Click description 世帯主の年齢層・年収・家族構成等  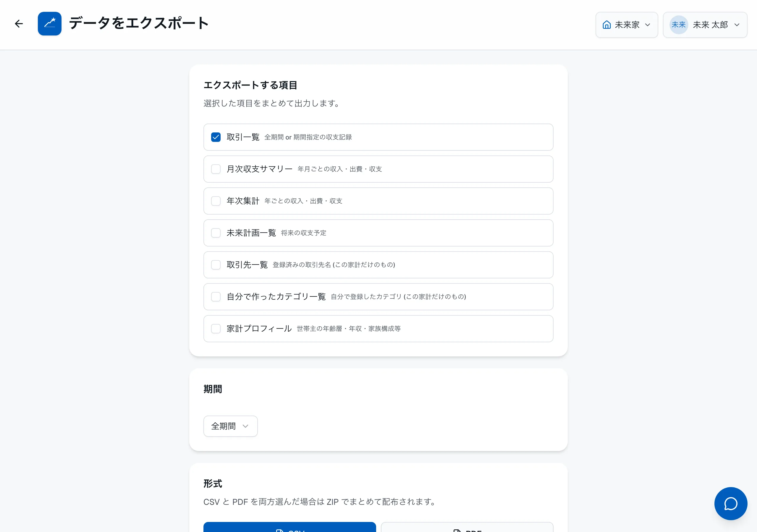coord(349,329)
